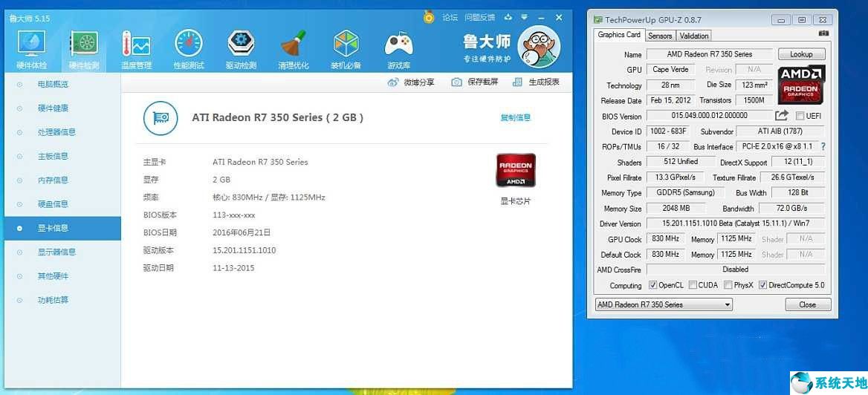Click the Memory Type GDDR5 (Samsung) value
Image resolution: width=868 pixels, height=395 pixels.
[x=684, y=192]
